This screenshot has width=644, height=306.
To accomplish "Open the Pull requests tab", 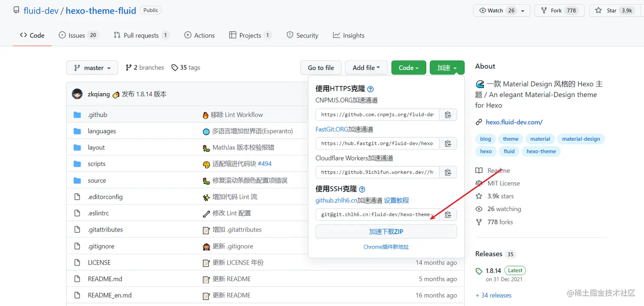I will click(141, 35).
